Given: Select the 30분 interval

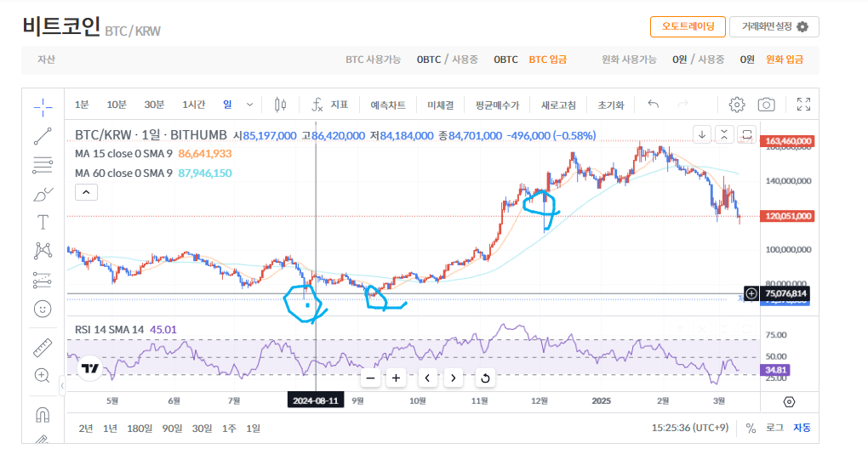Looking at the screenshot, I should 154,105.
